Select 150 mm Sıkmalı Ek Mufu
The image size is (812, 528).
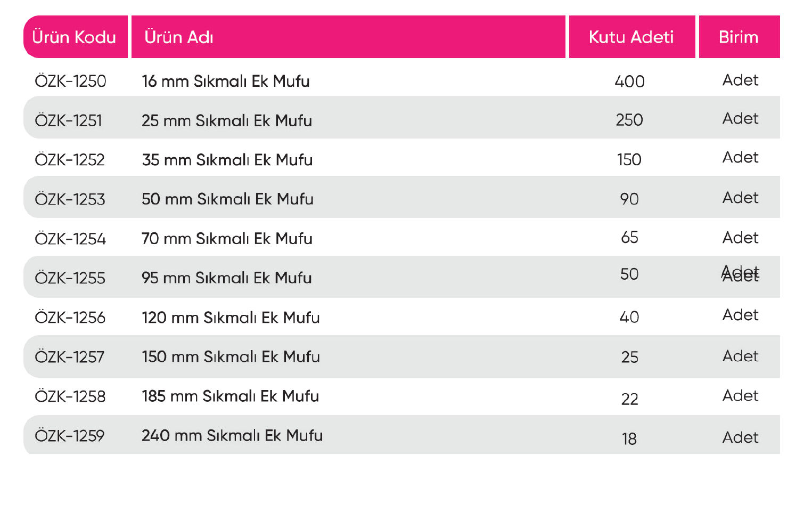[x=231, y=357]
